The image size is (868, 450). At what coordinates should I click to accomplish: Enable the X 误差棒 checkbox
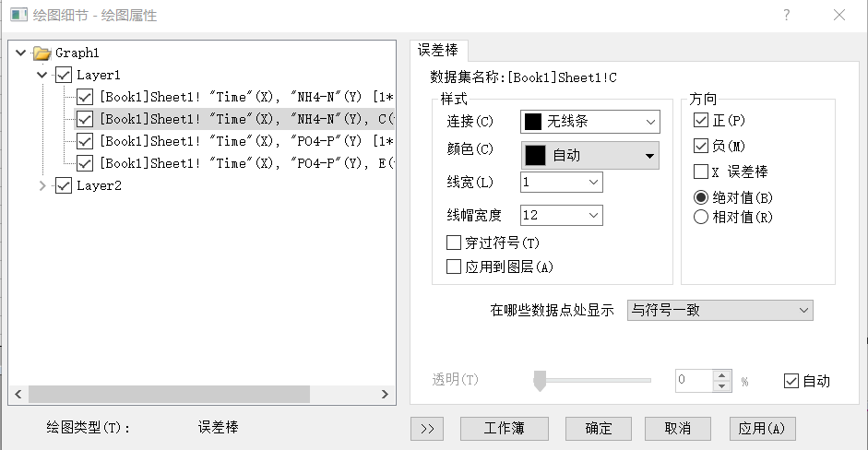tap(701, 172)
